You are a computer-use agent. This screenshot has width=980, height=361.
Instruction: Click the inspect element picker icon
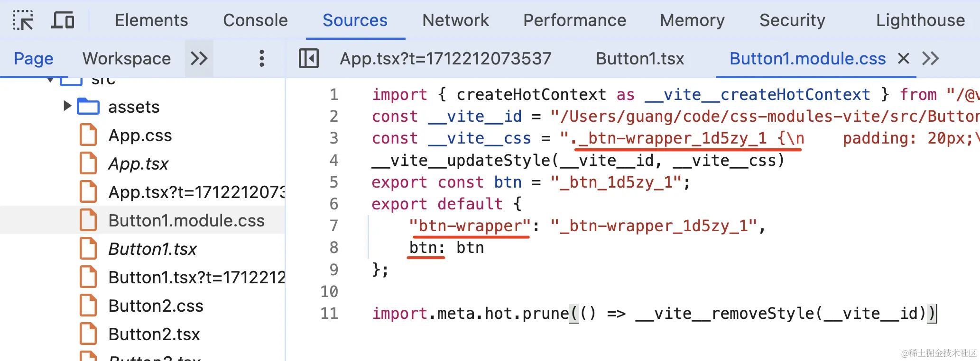22,20
